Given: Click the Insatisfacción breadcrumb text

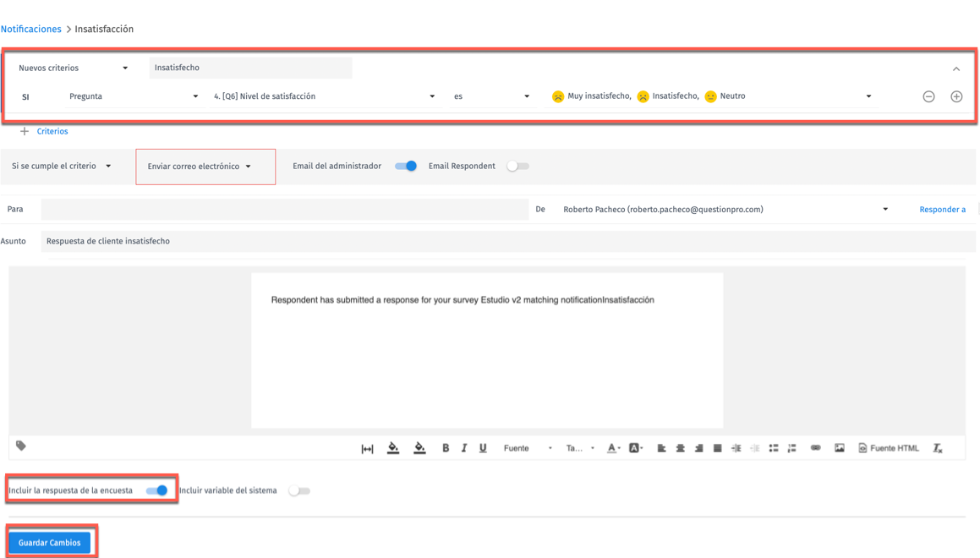Looking at the screenshot, I should [x=104, y=29].
